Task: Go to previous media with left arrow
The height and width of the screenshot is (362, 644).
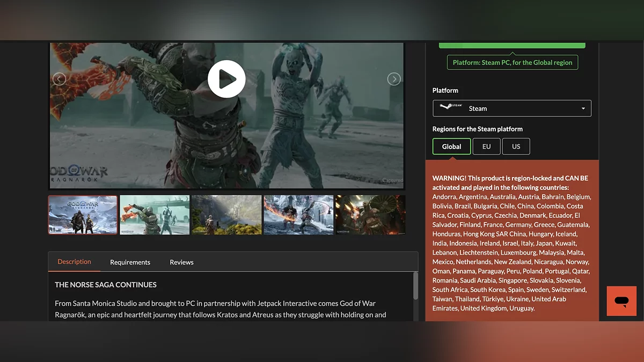Action: pyautogui.click(x=59, y=79)
